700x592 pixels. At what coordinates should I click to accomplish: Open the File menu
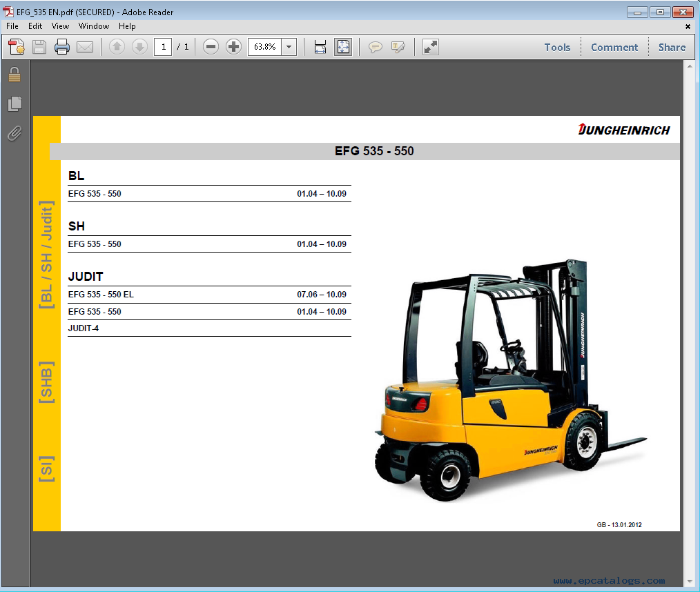tap(12, 26)
